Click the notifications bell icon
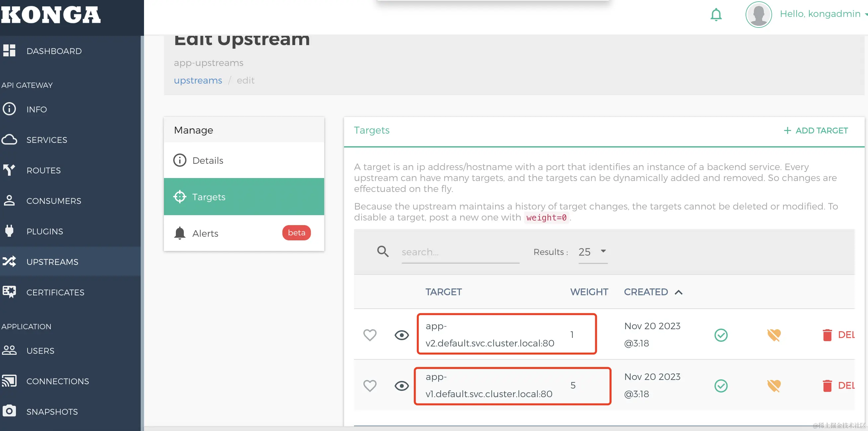 [x=716, y=15]
